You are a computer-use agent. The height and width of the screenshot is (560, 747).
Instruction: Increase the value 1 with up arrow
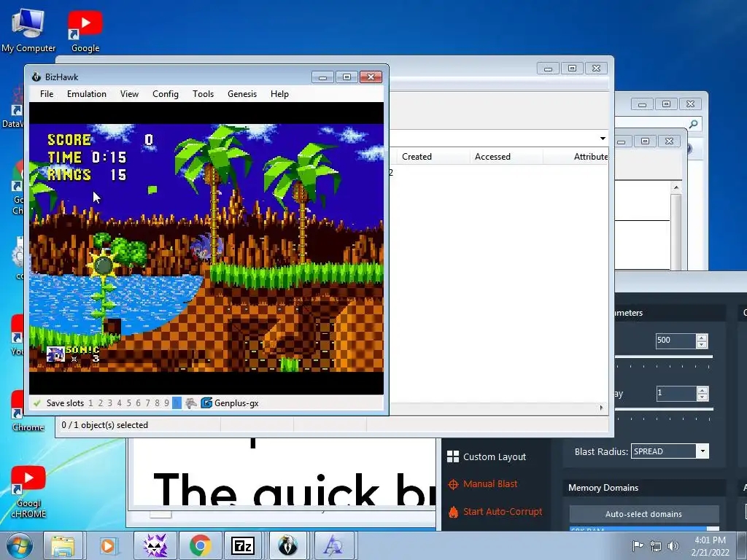pyautogui.click(x=702, y=389)
